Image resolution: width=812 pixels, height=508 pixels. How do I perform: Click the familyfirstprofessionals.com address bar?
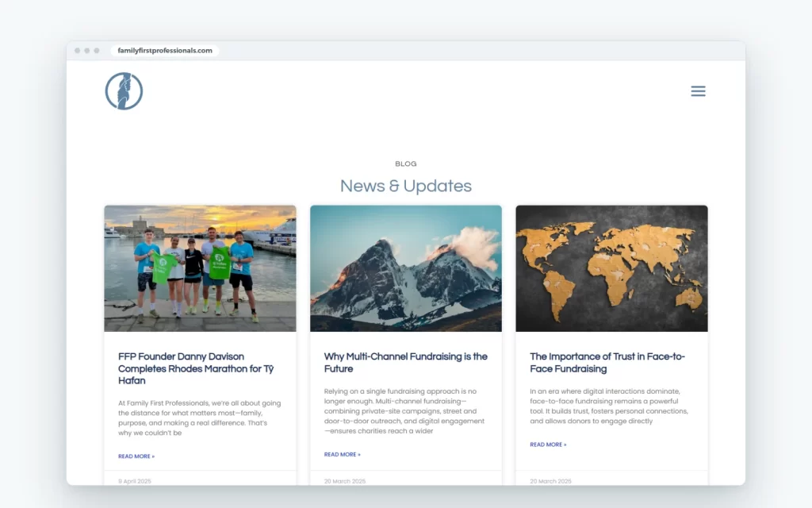(x=165, y=50)
